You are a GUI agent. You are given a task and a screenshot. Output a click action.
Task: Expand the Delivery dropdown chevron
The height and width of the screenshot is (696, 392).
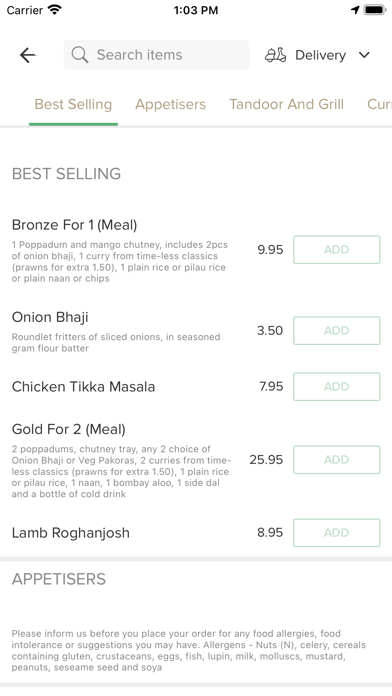[x=364, y=55]
